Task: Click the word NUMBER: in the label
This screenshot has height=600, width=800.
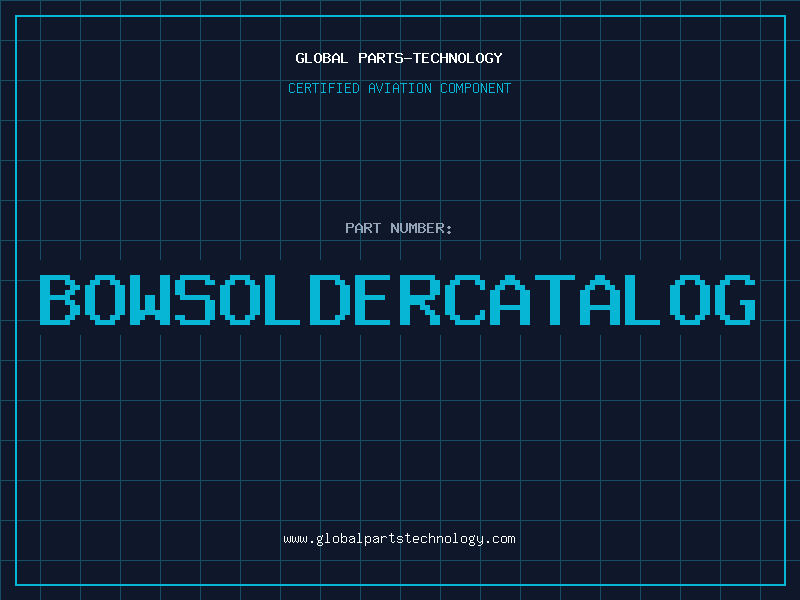Action: tap(422, 228)
